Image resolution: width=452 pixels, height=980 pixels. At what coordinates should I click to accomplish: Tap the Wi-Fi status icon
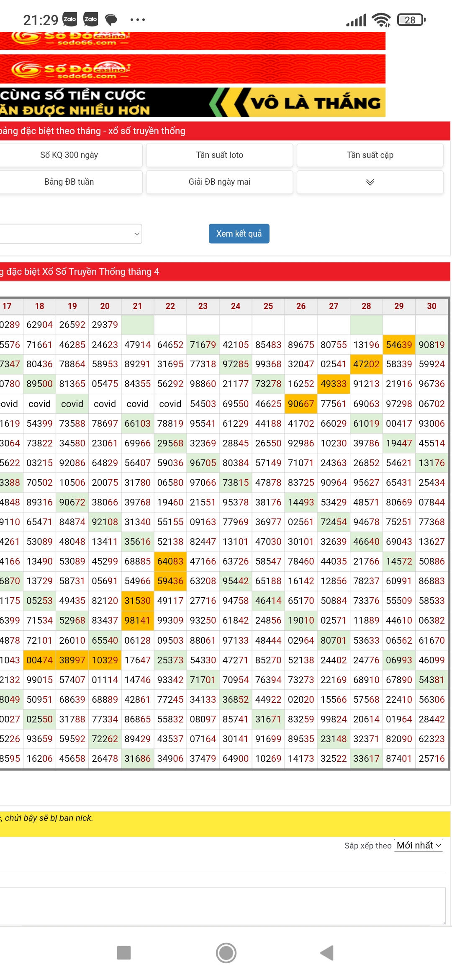381,20
